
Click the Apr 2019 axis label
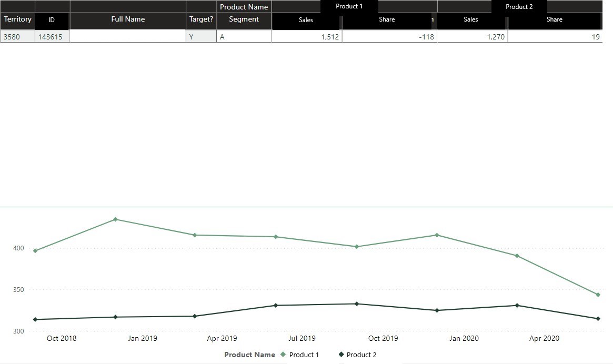coord(222,338)
